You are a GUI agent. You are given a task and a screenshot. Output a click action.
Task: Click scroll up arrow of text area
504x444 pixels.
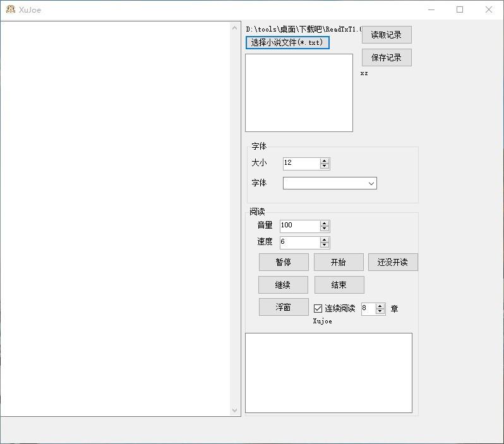click(235, 28)
